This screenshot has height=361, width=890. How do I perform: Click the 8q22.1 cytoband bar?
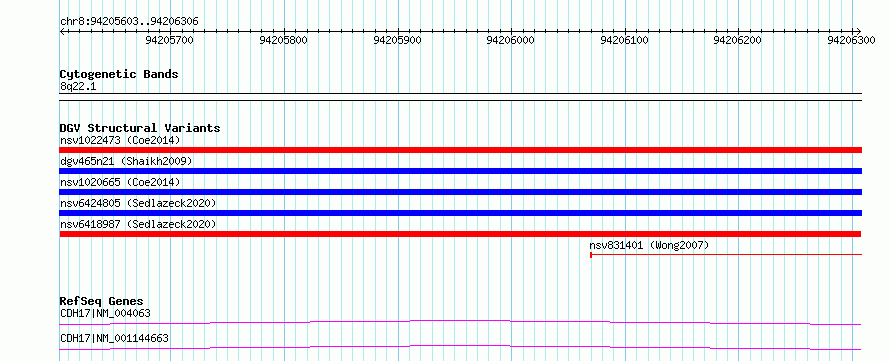[x=461, y=96]
